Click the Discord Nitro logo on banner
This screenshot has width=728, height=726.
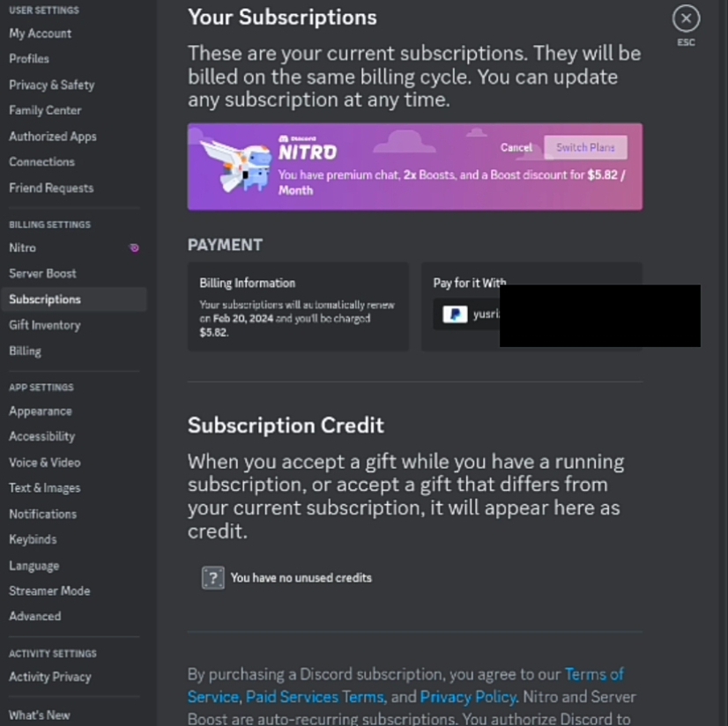click(308, 148)
